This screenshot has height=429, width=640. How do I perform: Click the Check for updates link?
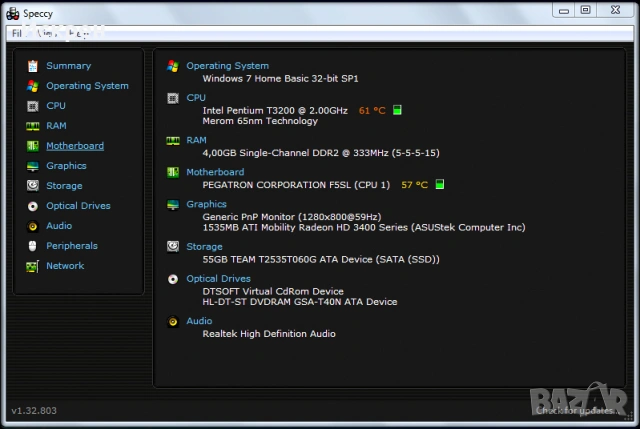pos(578,411)
